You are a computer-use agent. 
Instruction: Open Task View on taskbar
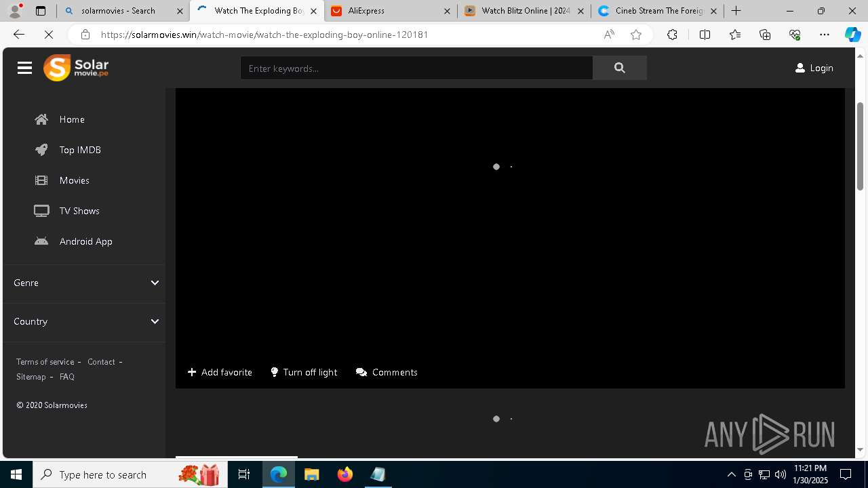244,474
